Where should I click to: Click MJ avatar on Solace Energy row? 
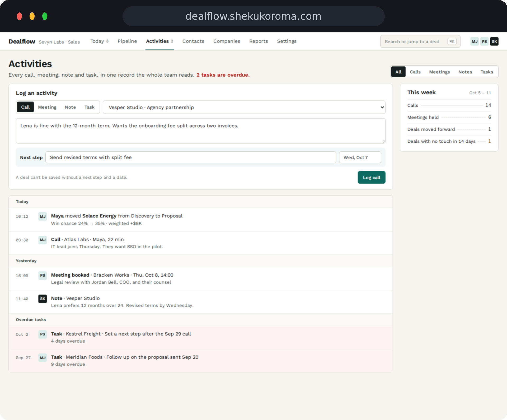[43, 217]
